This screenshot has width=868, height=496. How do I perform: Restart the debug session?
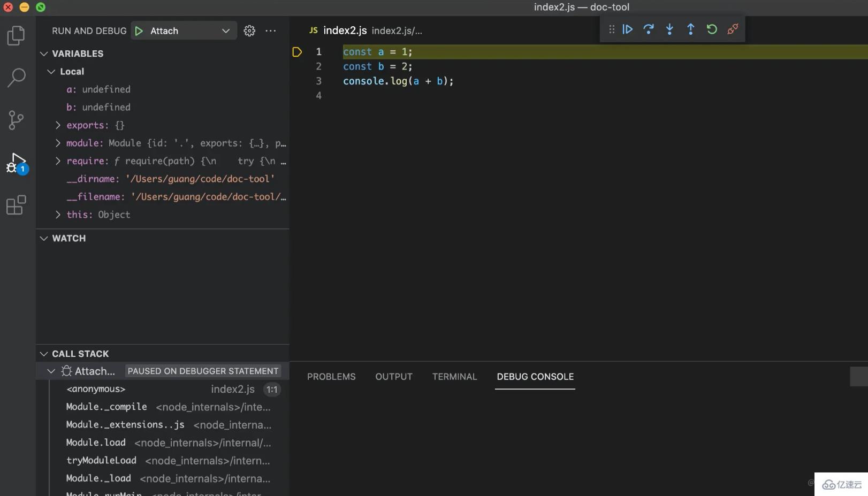(712, 29)
